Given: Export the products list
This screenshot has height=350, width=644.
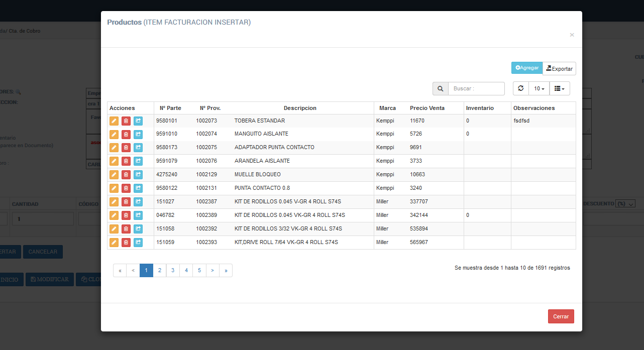Looking at the screenshot, I should (x=559, y=68).
